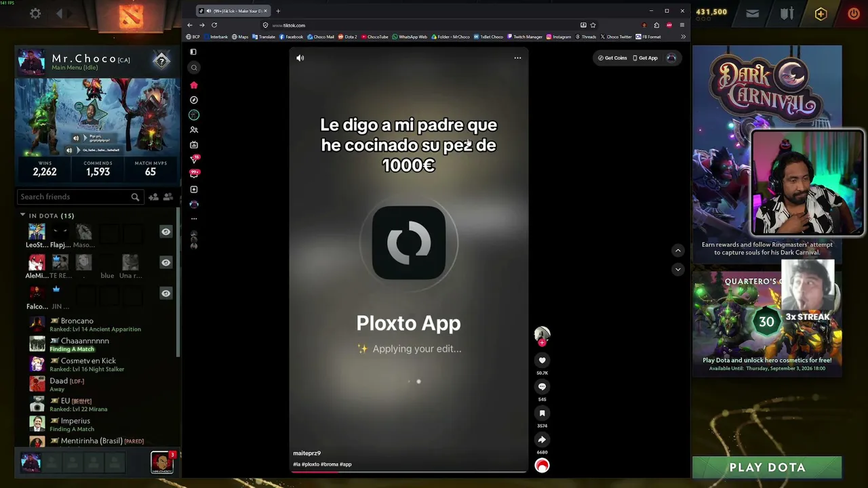Open the Twitch Manager bookmark
The image size is (868, 488).
point(524,37)
